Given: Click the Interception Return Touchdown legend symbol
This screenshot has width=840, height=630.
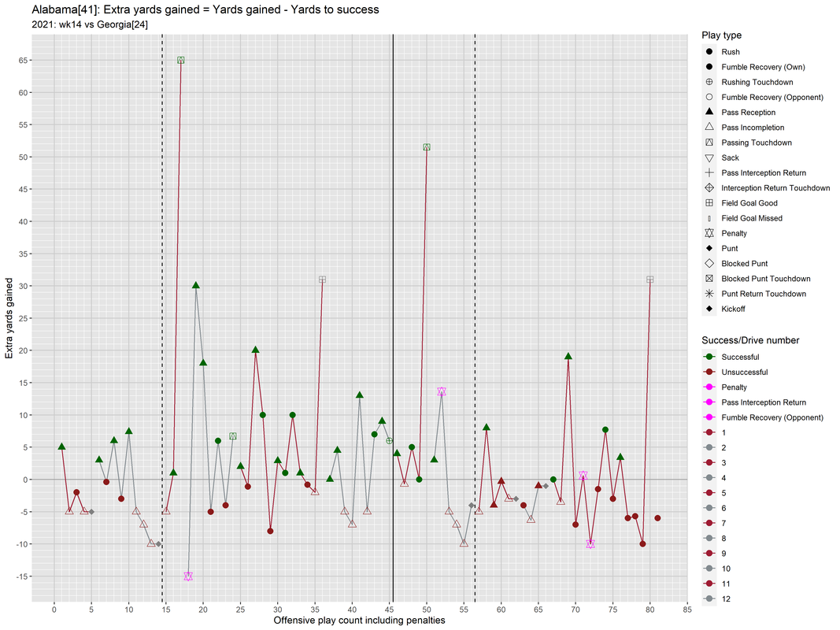Looking at the screenshot, I should [709, 187].
